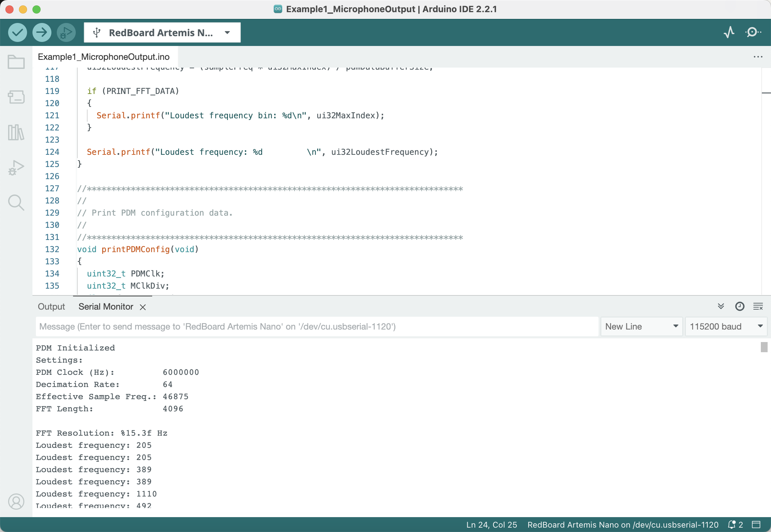Click the board port status bar text

click(623, 525)
